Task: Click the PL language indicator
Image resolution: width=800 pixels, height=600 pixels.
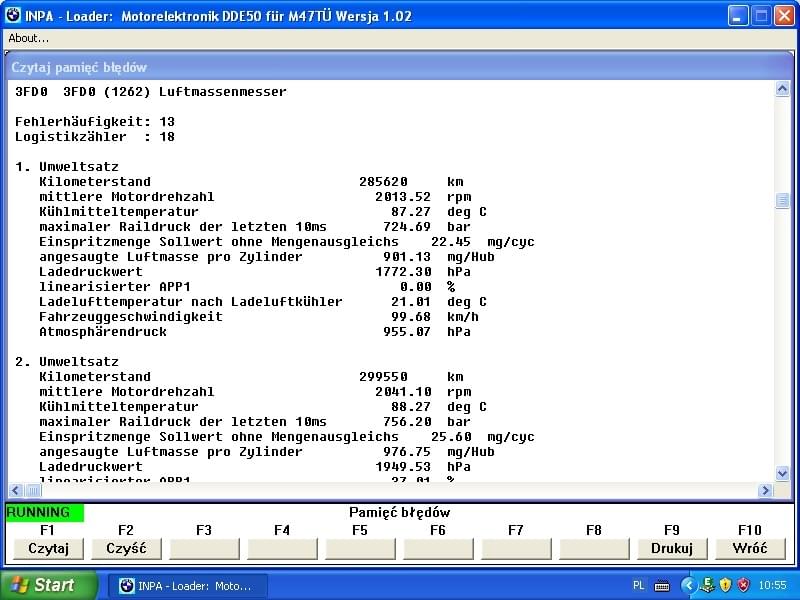Action: tap(638, 585)
